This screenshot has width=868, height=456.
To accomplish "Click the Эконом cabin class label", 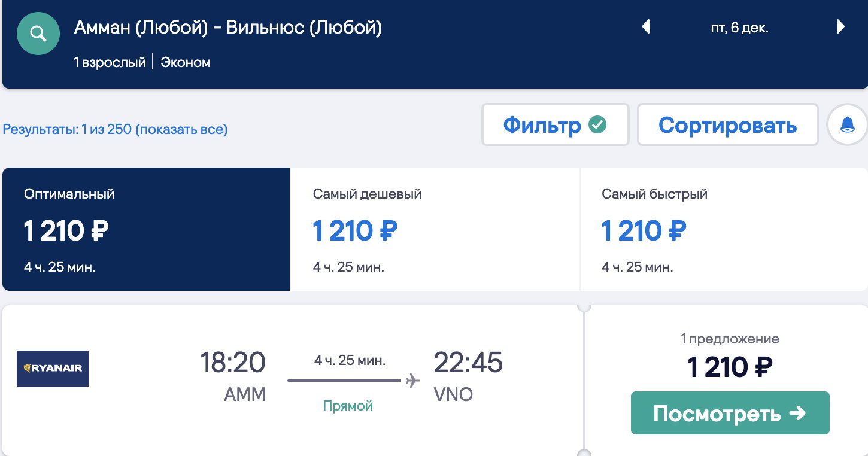I will (x=186, y=62).
